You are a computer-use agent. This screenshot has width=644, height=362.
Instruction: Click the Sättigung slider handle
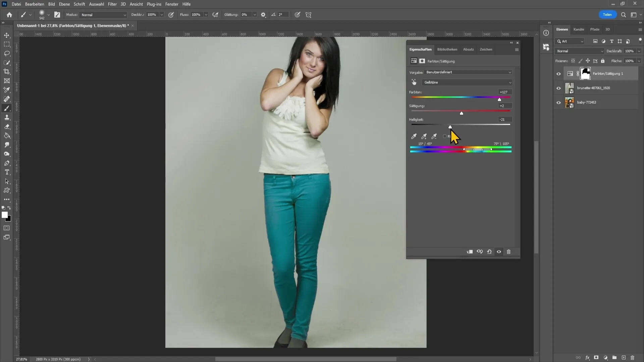click(x=462, y=113)
